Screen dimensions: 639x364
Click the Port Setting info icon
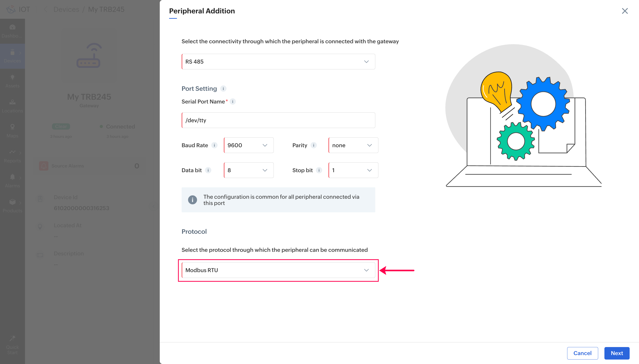tap(223, 89)
